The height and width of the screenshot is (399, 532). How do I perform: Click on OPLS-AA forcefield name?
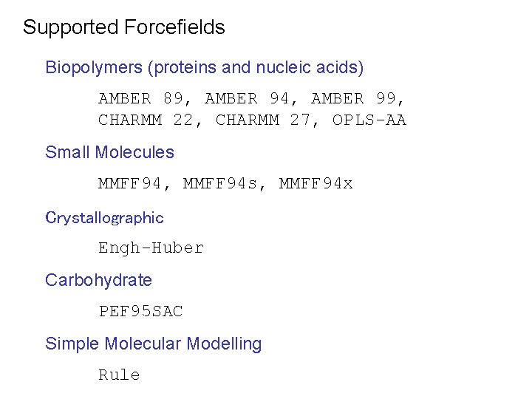pos(369,120)
